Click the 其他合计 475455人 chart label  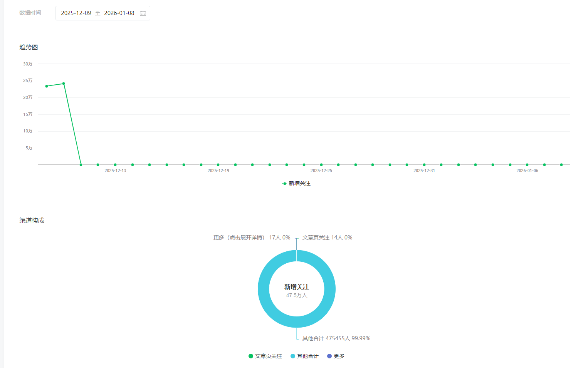click(x=336, y=338)
